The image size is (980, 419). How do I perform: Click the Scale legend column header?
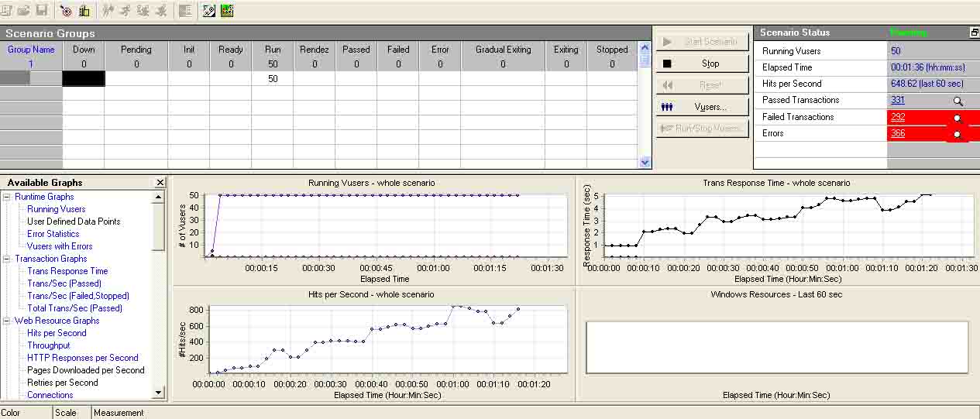coord(72,413)
